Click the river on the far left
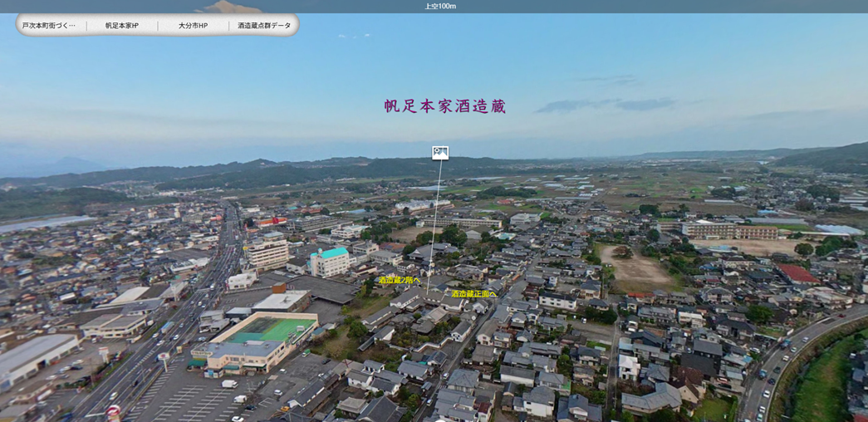 (x=42, y=223)
